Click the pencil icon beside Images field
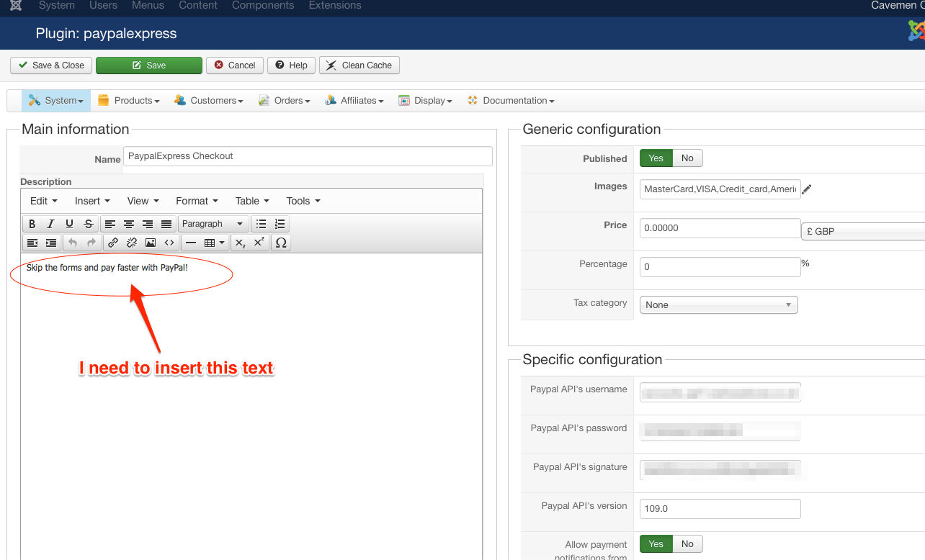Viewport: 925px width, 560px height. [807, 189]
